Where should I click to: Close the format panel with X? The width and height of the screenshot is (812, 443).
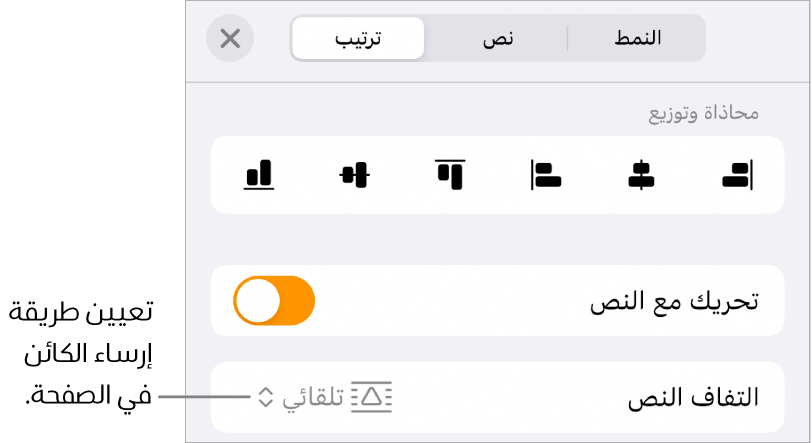click(x=230, y=39)
